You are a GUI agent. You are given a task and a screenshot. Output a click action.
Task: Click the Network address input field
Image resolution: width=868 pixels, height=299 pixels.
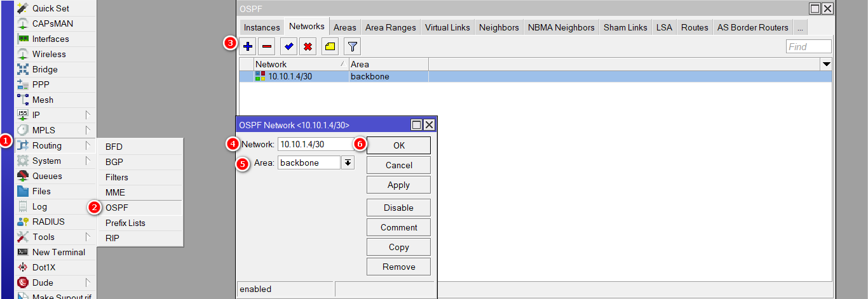click(315, 144)
